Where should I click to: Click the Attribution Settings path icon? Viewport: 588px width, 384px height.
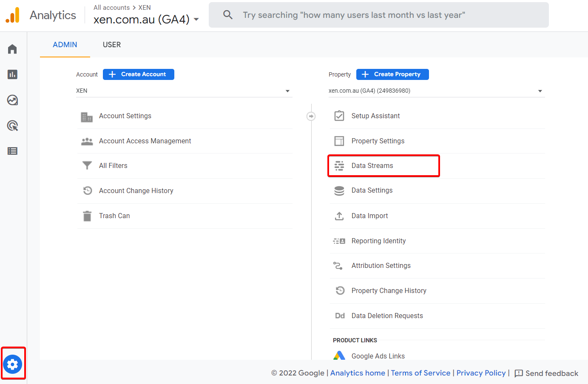338,266
